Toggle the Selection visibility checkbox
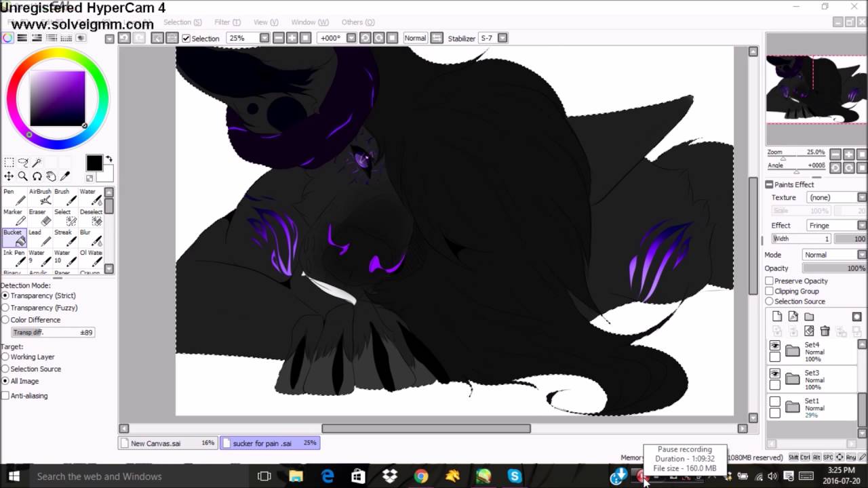This screenshot has width=868, height=488. coord(186,39)
